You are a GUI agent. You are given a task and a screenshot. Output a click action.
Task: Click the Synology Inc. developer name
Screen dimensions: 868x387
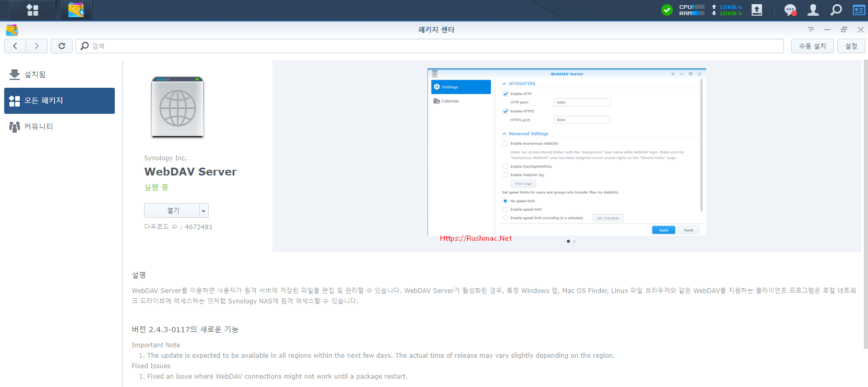tap(165, 158)
